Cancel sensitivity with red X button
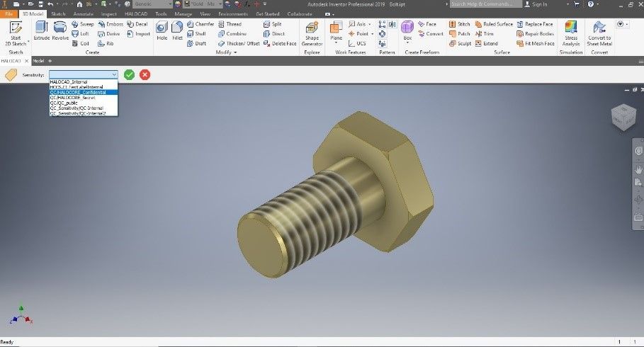Image resolution: width=644 pixels, height=347 pixels. pos(145,75)
